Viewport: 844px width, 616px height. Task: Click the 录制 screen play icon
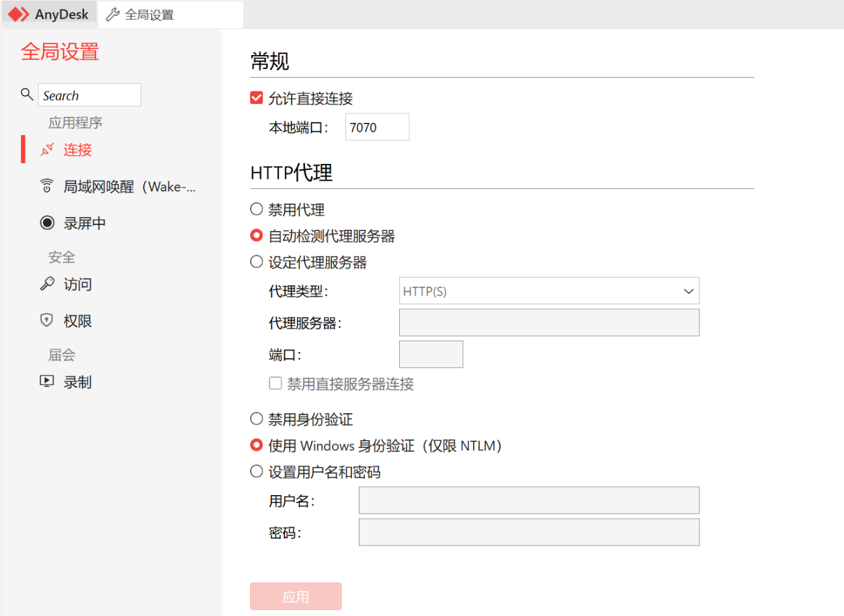[46, 382]
